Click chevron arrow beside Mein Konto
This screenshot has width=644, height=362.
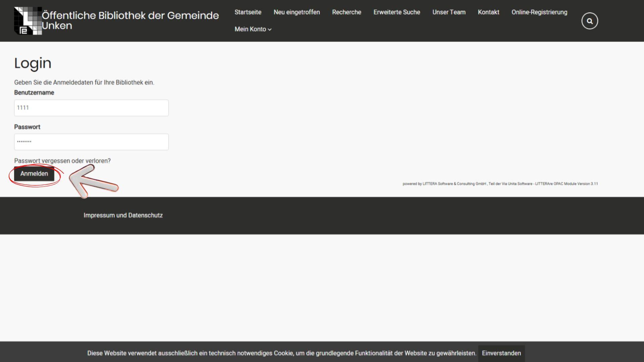click(x=270, y=29)
